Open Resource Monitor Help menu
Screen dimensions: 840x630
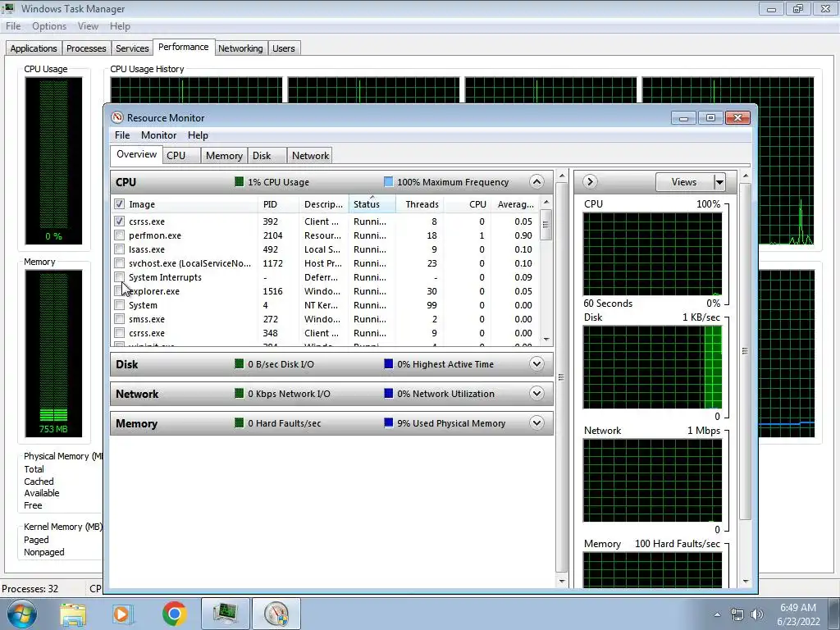click(x=198, y=135)
